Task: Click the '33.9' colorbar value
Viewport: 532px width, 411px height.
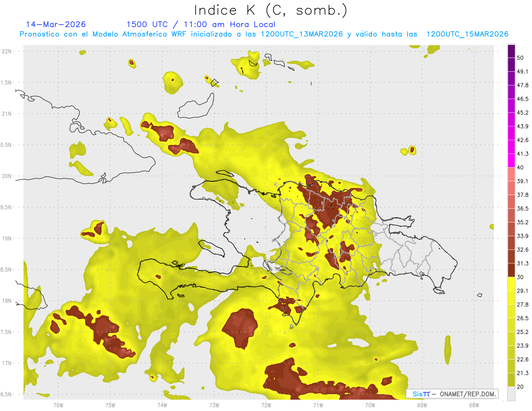Action: [x=523, y=236]
